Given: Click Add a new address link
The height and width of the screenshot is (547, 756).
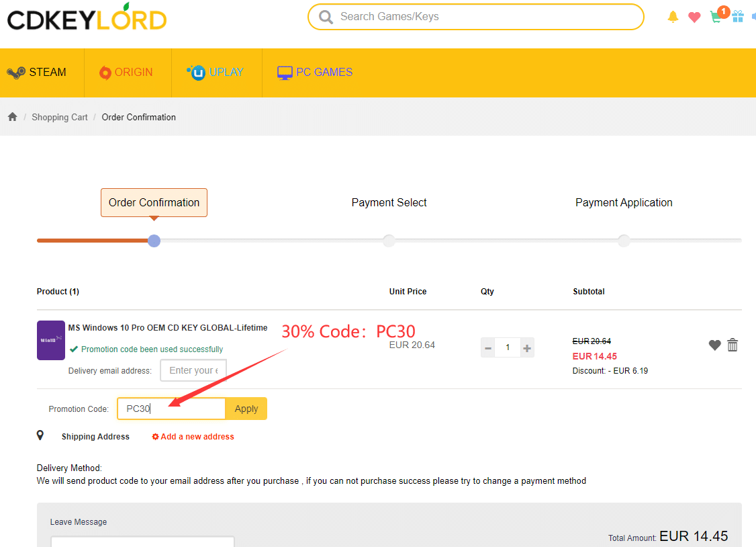Looking at the screenshot, I should (193, 437).
